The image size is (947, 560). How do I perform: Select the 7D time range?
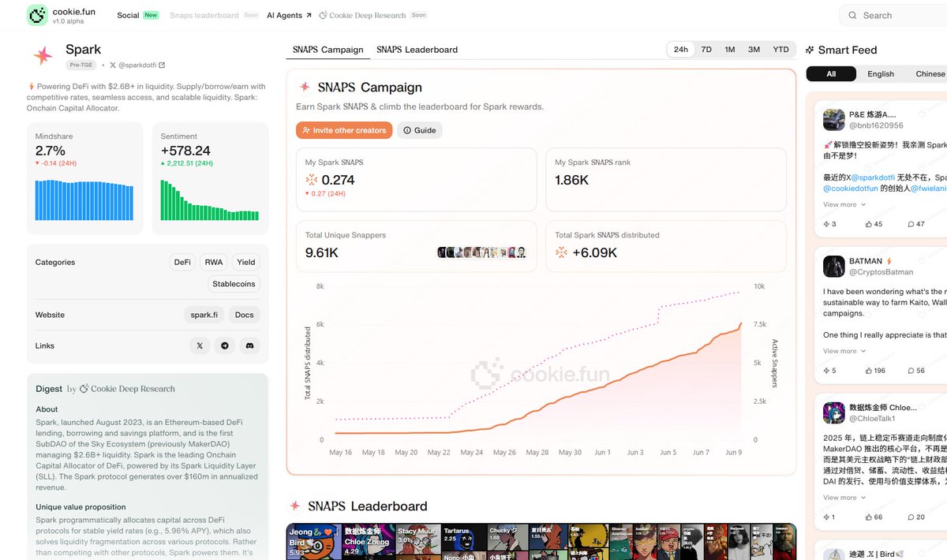click(x=706, y=50)
